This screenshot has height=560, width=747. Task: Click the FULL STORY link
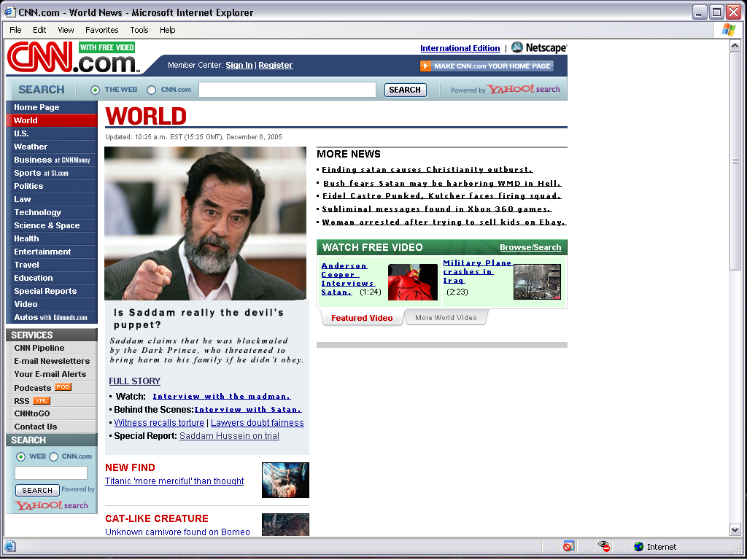pos(135,381)
